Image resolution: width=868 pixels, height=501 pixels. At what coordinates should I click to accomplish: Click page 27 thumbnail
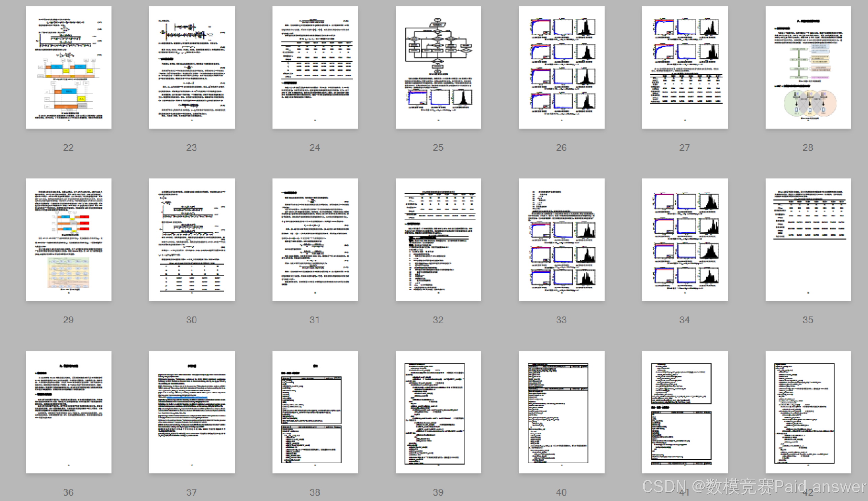pyautogui.click(x=684, y=67)
